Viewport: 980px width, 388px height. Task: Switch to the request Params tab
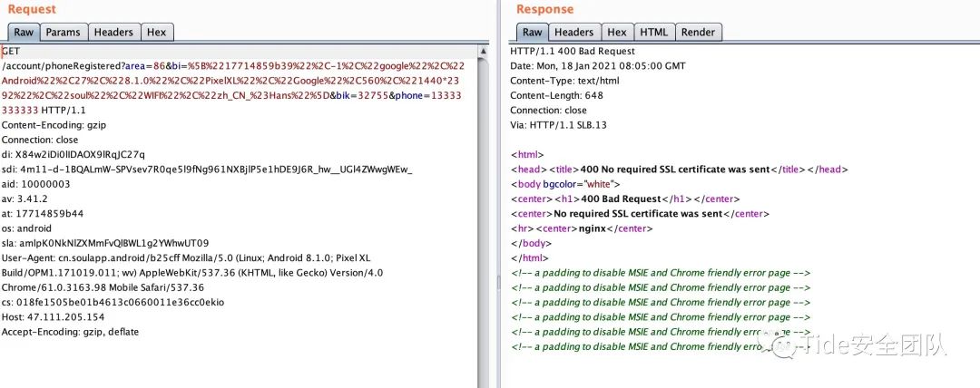pos(63,32)
